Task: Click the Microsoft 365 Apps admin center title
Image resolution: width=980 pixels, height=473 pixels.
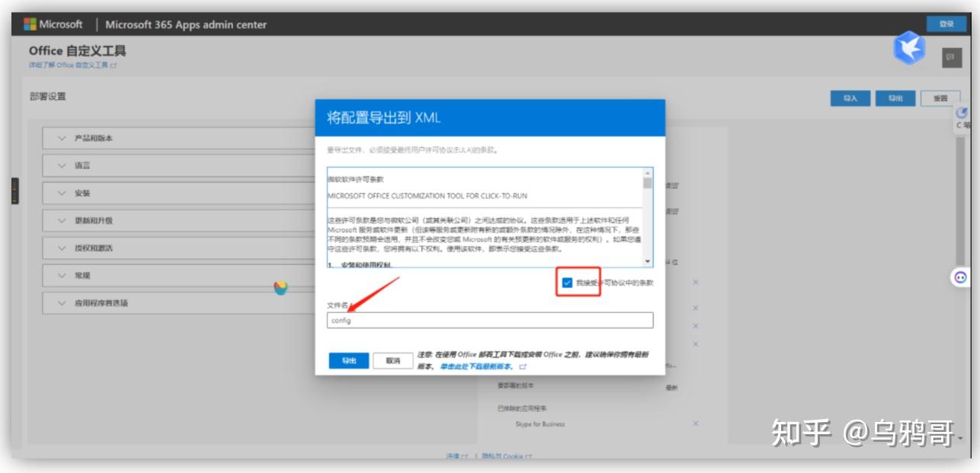Action: [x=186, y=24]
